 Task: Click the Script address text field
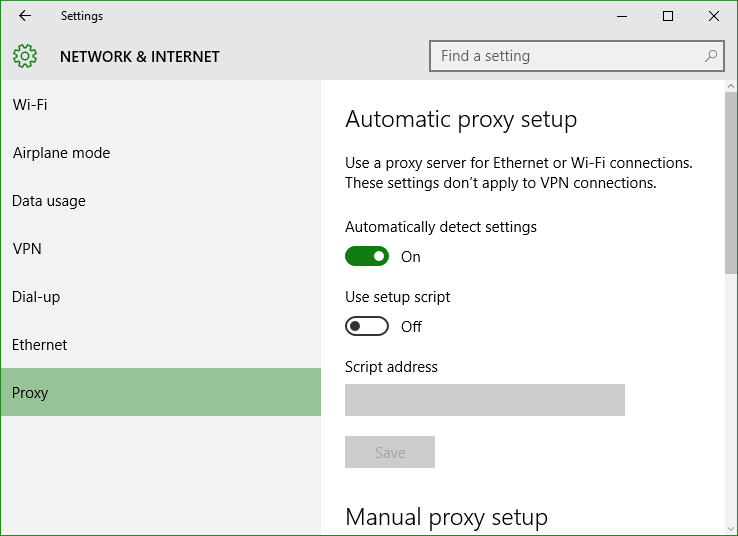[485, 400]
